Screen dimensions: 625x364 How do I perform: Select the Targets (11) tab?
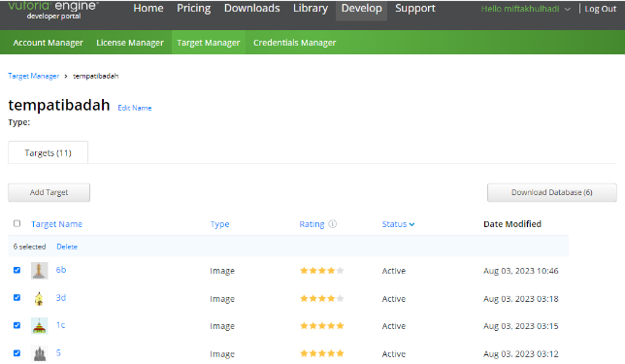48,152
